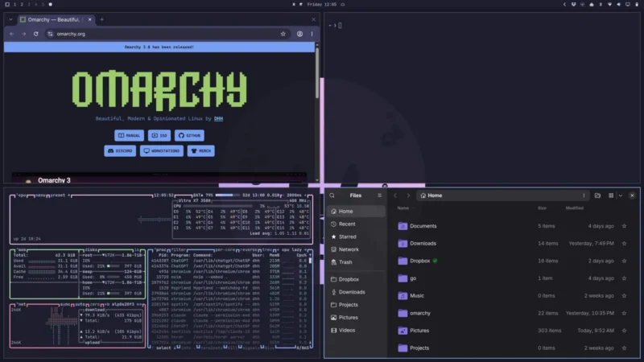Open a new browser tab

coord(102,19)
